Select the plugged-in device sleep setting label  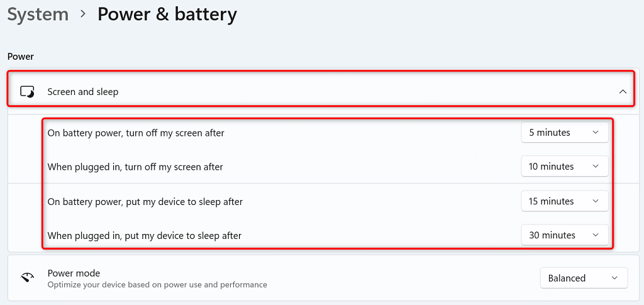145,236
